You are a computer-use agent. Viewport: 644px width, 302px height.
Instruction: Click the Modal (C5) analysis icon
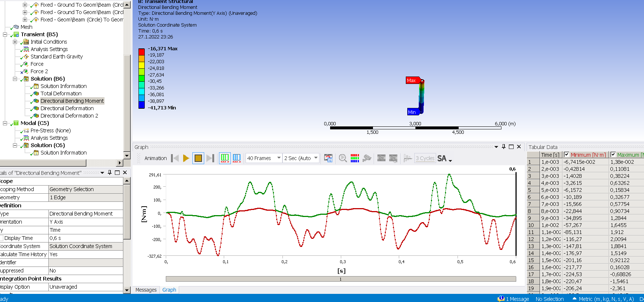[16, 123]
